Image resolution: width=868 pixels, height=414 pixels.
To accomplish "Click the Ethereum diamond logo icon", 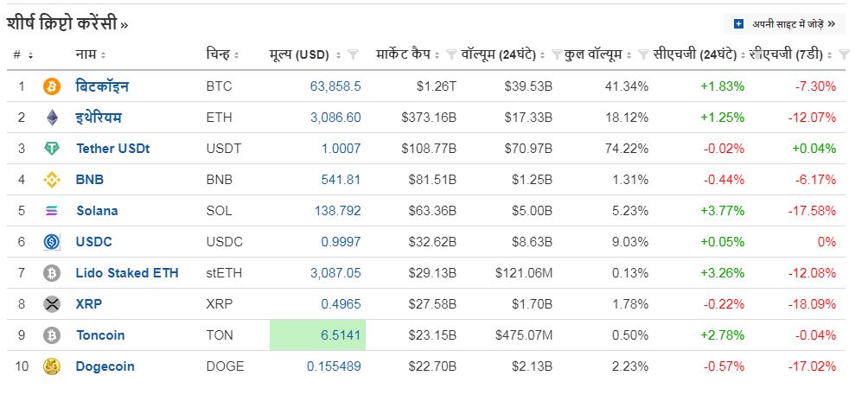I will (x=52, y=118).
